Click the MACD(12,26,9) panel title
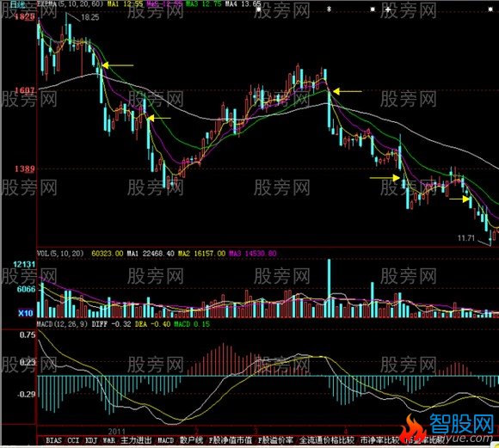The width and height of the screenshot is (499, 448). [x=62, y=324]
